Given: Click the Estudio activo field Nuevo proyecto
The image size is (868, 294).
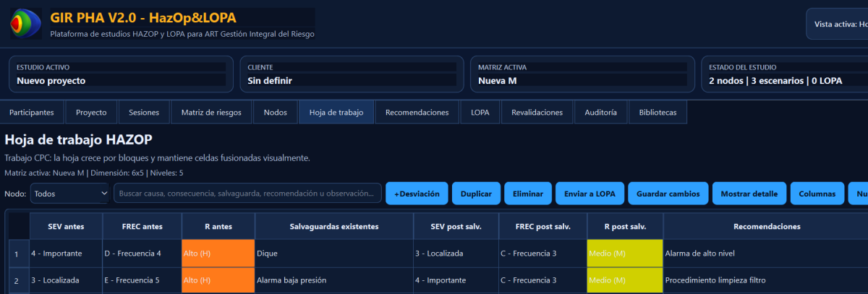Looking at the screenshot, I should 120,81.
